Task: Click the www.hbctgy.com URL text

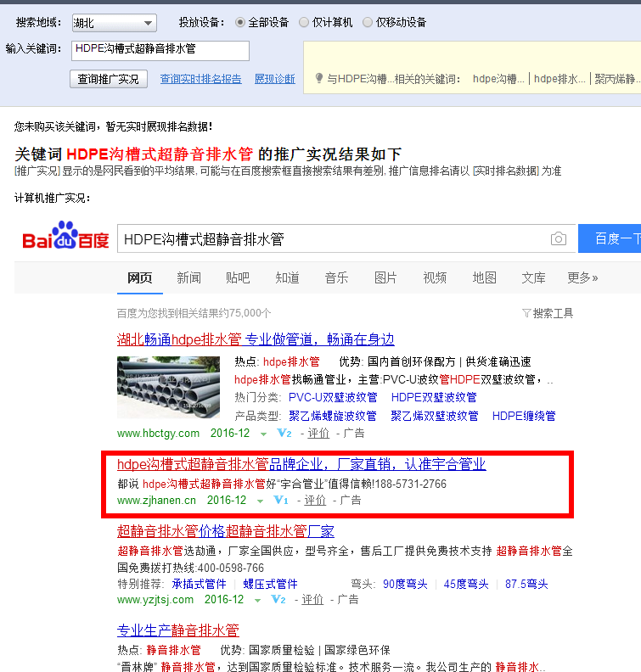Action: coord(158,434)
